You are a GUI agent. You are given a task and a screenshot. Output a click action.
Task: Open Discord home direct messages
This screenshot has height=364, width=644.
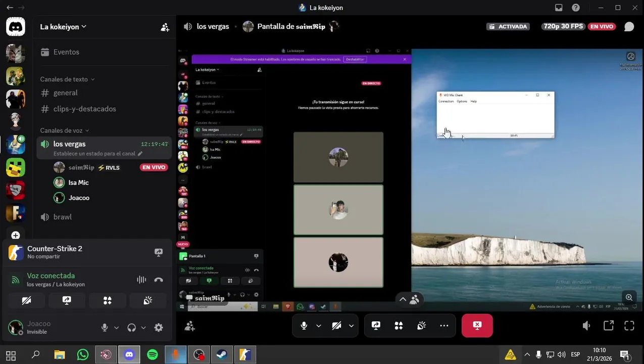(16, 27)
